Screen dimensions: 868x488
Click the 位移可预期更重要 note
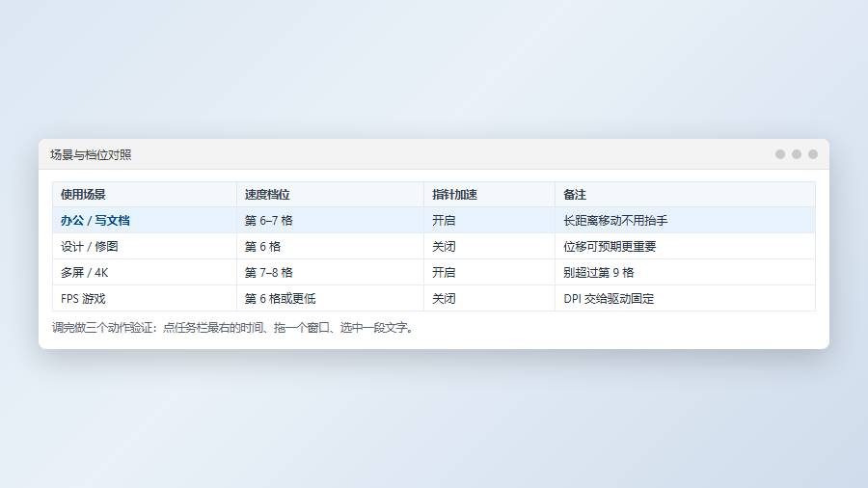pos(686,246)
